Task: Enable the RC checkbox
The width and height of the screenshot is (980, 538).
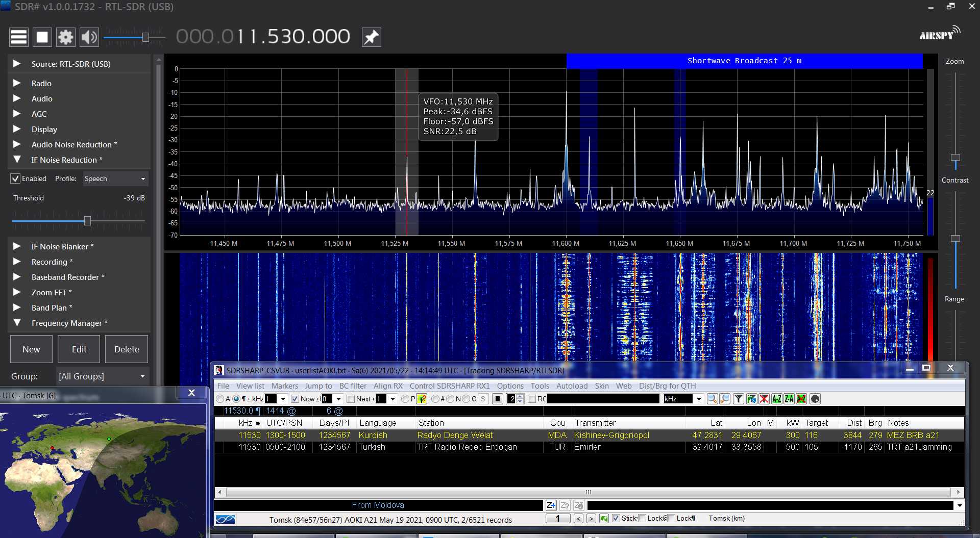Action: click(x=532, y=399)
